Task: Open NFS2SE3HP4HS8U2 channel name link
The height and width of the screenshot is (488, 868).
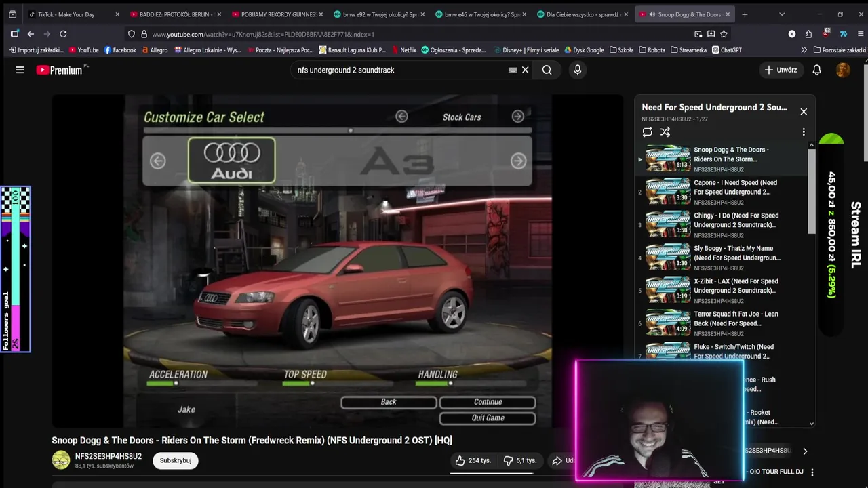Action: click(108, 456)
